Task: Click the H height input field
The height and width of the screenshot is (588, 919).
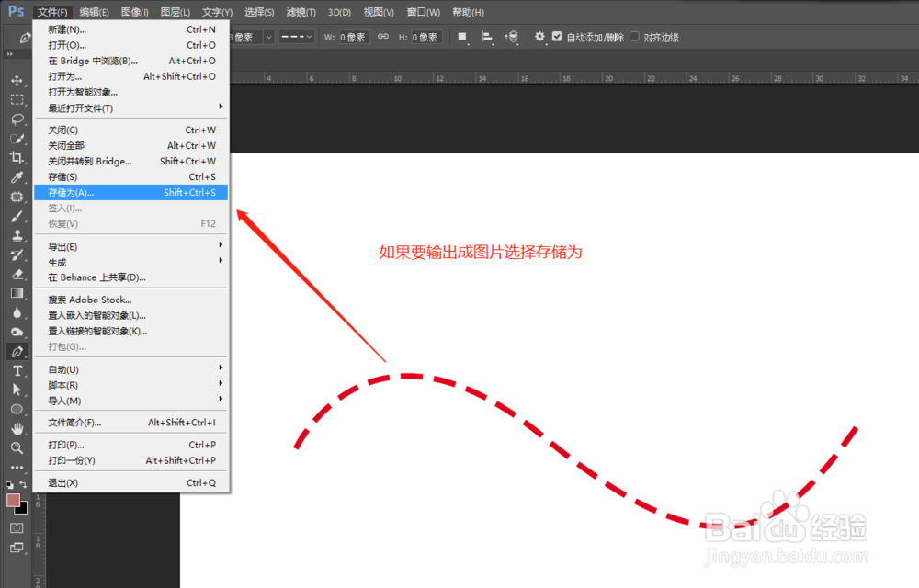Action: coord(426,37)
